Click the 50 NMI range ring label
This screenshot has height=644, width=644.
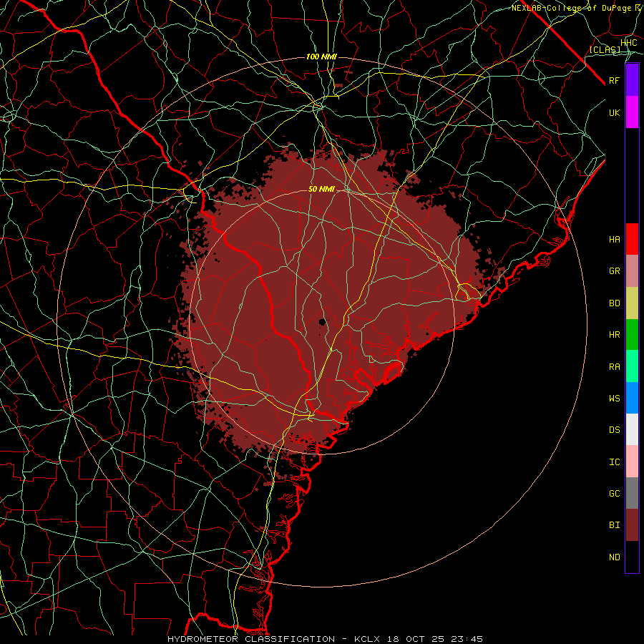tap(321, 189)
